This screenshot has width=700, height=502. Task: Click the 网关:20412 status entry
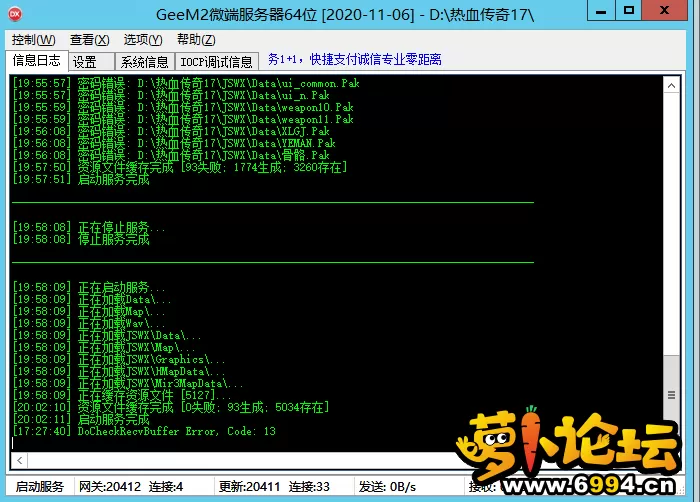[110, 487]
